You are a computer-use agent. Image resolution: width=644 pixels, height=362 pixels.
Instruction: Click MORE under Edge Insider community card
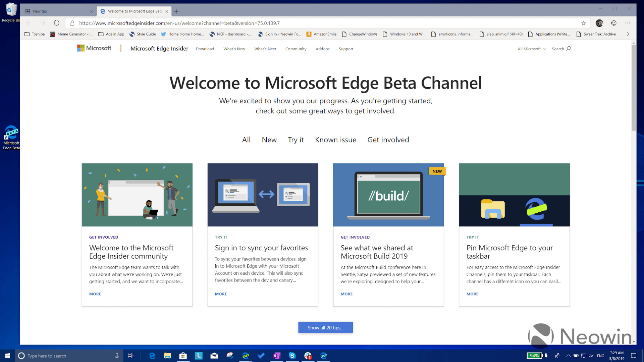[x=95, y=294]
